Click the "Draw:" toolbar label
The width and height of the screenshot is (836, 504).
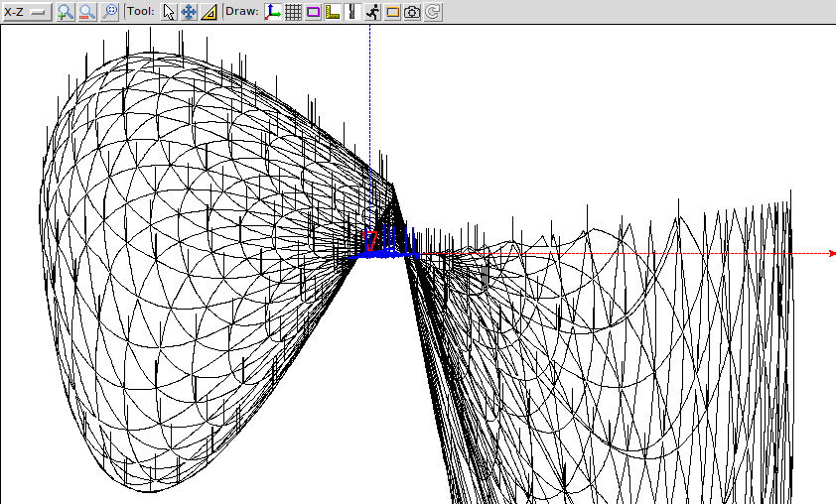(242, 12)
